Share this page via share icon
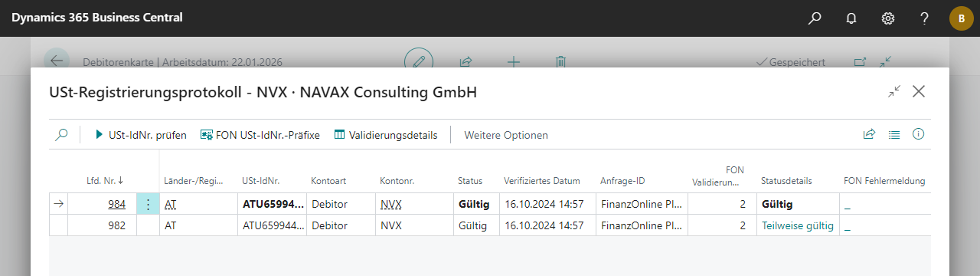The image size is (980, 276). (x=869, y=134)
